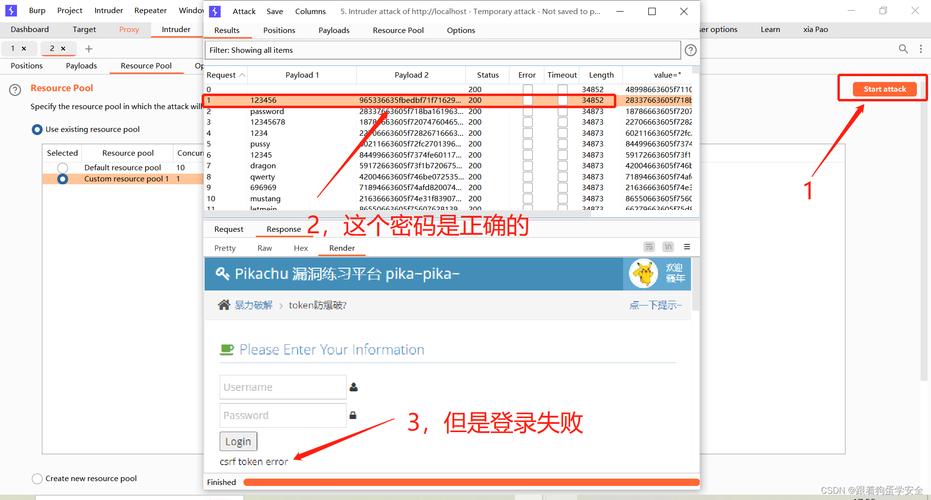This screenshot has width=931, height=500.
Task: Click the first response view layout icon
Action: coord(649,246)
